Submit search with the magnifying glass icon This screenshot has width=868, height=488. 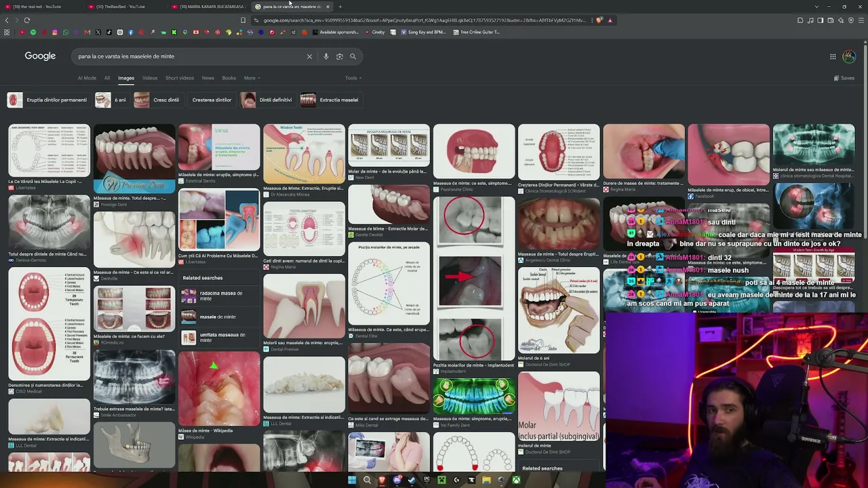(353, 56)
